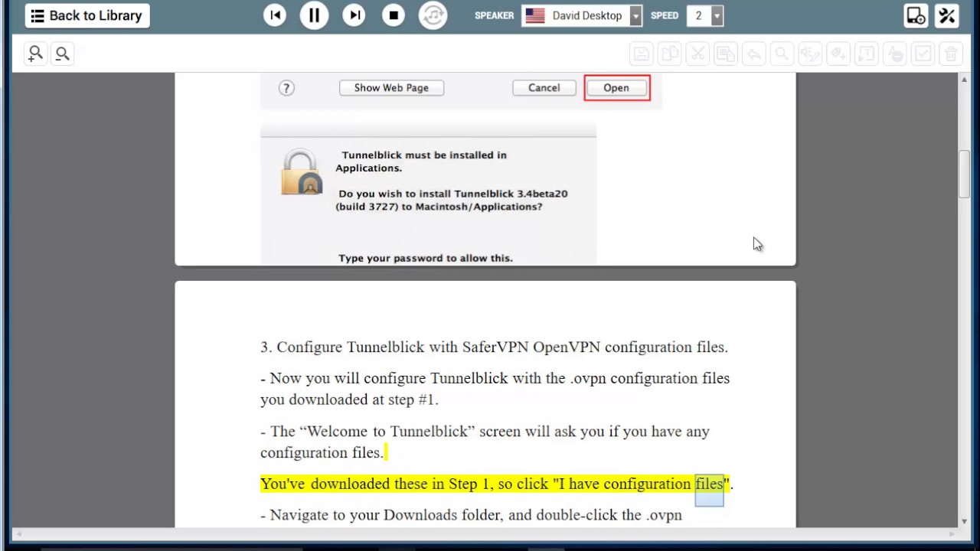Click 'Show Web Page' in document image
This screenshot has height=551, width=980.
[391, 88]
